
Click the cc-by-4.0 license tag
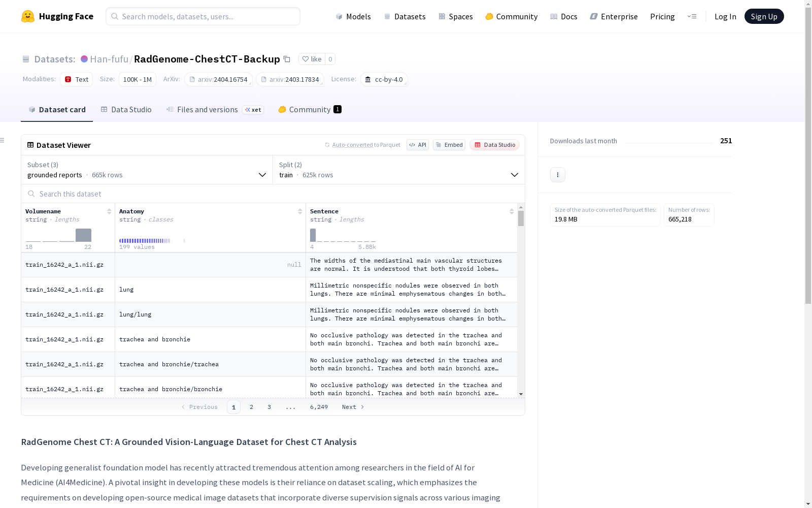point(384,80)
